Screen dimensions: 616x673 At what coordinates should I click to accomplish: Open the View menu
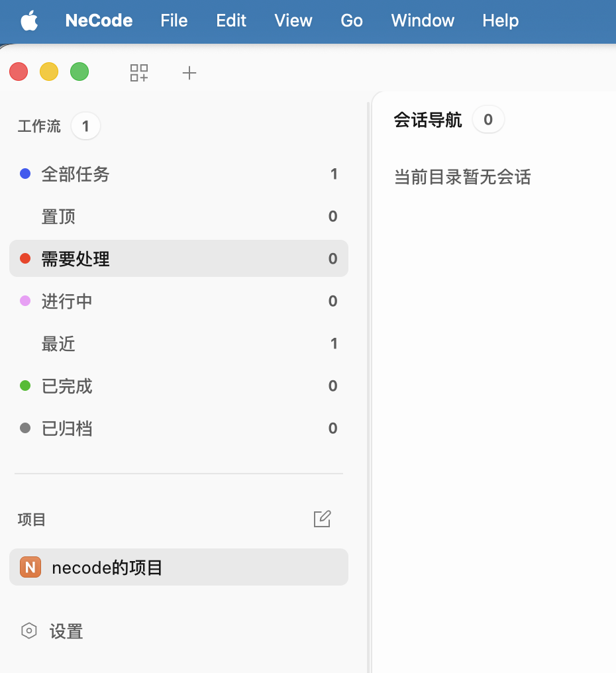click(293, 21)
